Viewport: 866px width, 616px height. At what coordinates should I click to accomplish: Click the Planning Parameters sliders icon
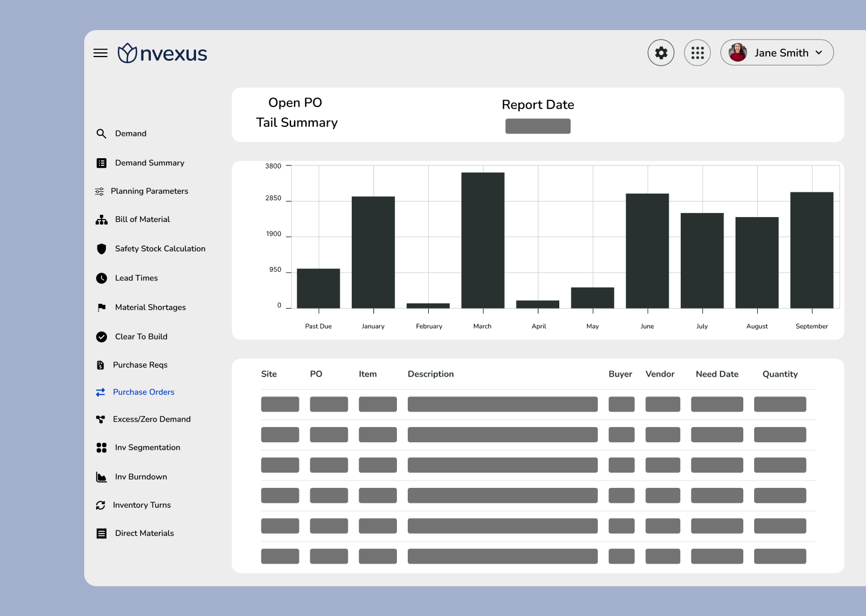tap(99, 191)
